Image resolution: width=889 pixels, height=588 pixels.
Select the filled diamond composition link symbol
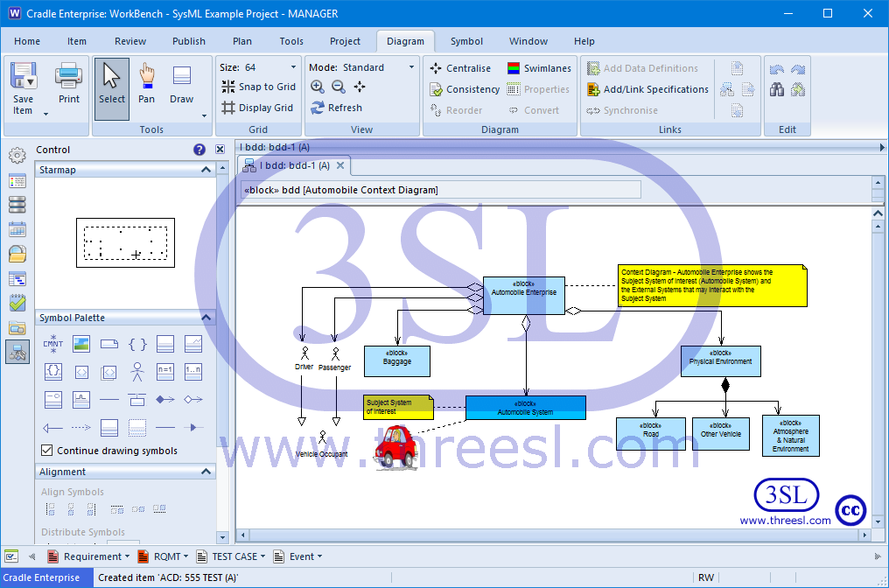click(165, 400)
